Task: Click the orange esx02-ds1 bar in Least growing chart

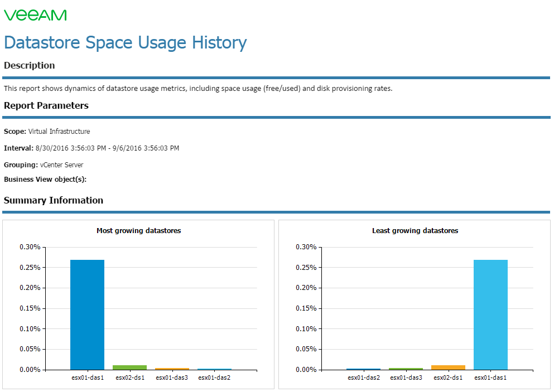Action: tap(448, 367)
